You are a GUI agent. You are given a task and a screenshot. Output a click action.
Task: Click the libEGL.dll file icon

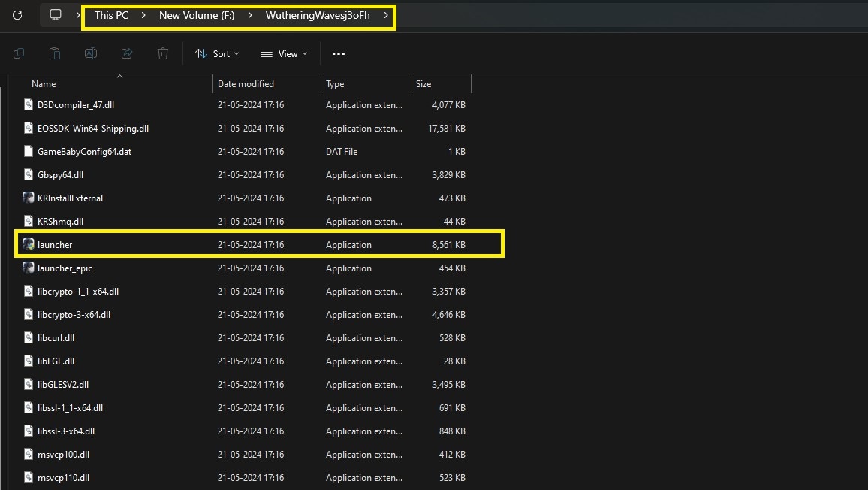pos(29,361)
